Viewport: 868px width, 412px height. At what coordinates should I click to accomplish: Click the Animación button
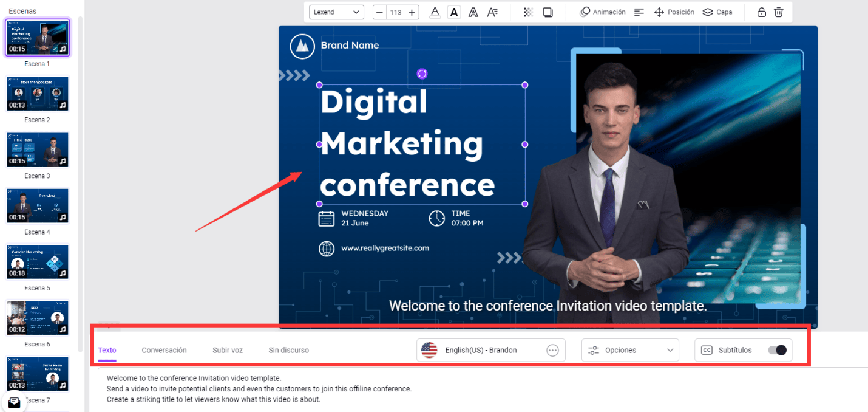(x=603, y=12)
